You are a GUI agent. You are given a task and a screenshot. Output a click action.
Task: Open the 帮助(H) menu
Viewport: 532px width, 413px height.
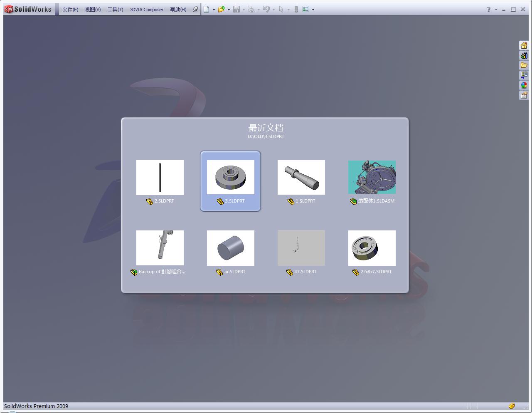coord(178,10)
